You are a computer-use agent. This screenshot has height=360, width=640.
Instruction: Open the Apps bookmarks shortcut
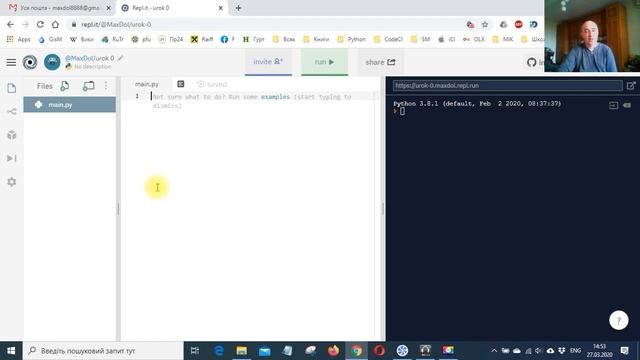(x=19, y=39)
